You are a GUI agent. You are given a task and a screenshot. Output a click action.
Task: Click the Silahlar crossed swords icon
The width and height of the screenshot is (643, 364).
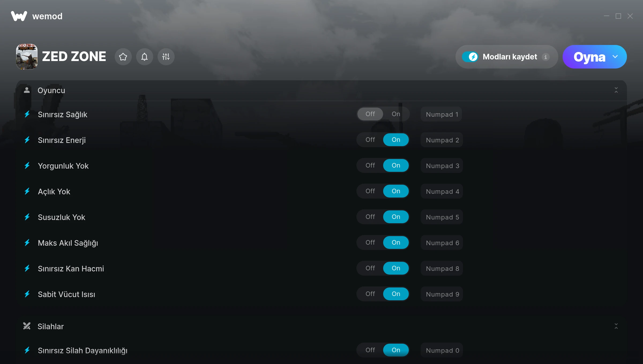tap(27, 326)
